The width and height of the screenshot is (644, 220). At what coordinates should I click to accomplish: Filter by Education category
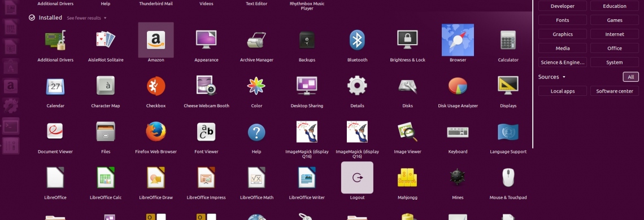(615, 6)
